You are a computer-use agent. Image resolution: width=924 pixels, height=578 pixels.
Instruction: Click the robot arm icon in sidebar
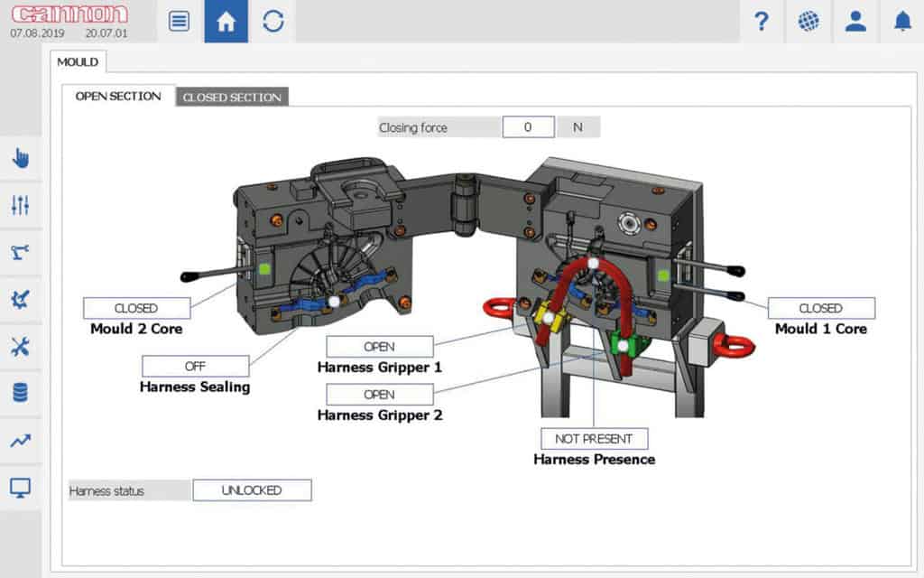[20, 252]
